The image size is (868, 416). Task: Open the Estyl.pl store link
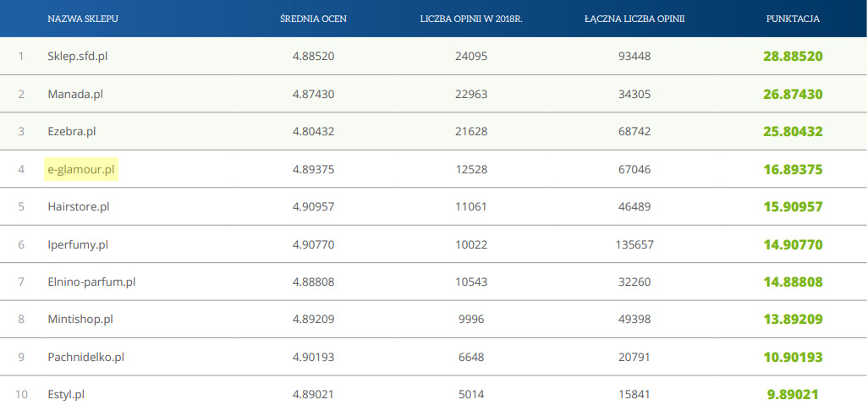[x=66, y=395]
